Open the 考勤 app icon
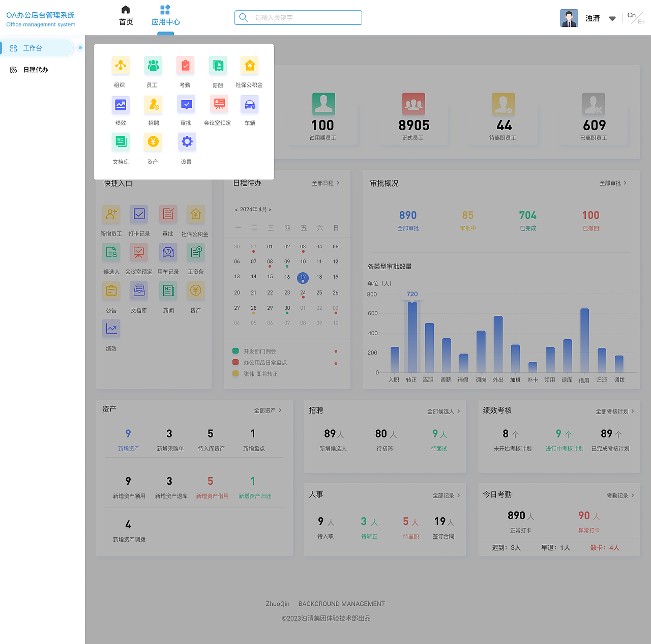Viewport: 651px width, 644px height. coord(186,66)
